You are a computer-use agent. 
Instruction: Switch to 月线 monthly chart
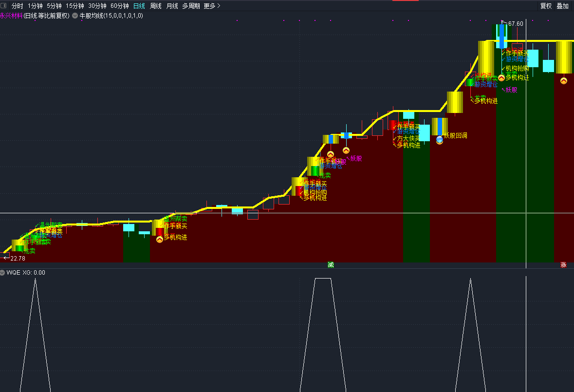pyautogui.click(x=172, y=6)
